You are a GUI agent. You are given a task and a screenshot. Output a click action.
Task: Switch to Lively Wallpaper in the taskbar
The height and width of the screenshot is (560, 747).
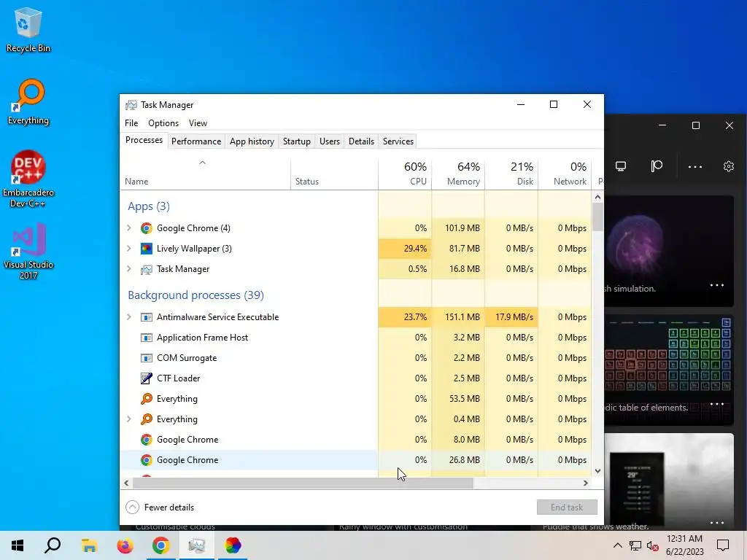(x=233, y=545)
